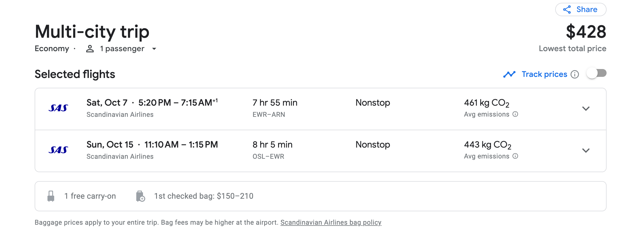
Task: Click the checked bag icon
Action: [140, 196]
